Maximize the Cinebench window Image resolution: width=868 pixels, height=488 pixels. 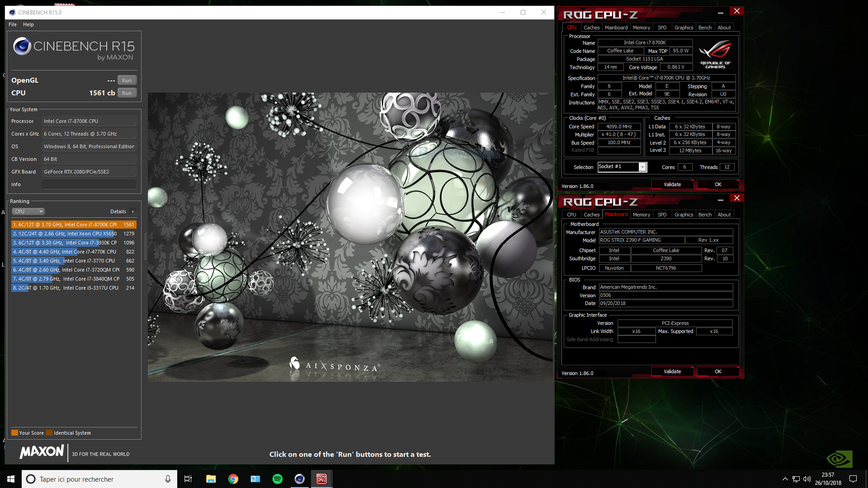tap(523, 12)
